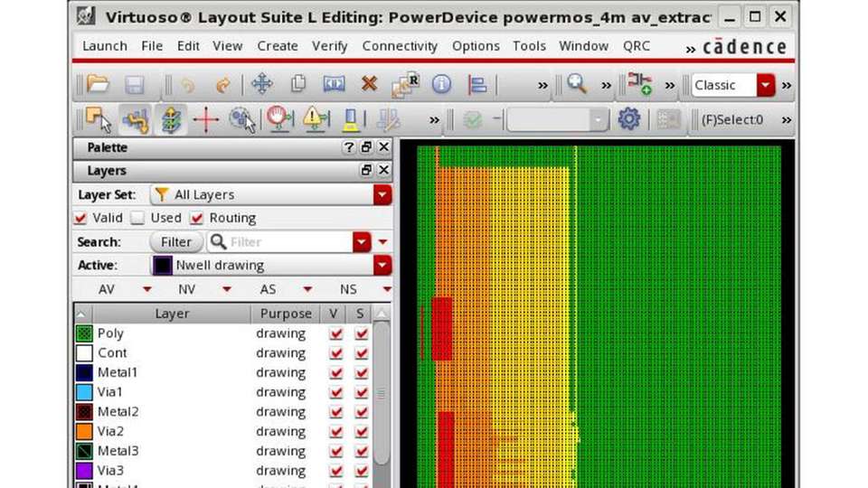Undo the last edit
Viewport: 868px width, 488px height.
(x=188, y=85)
